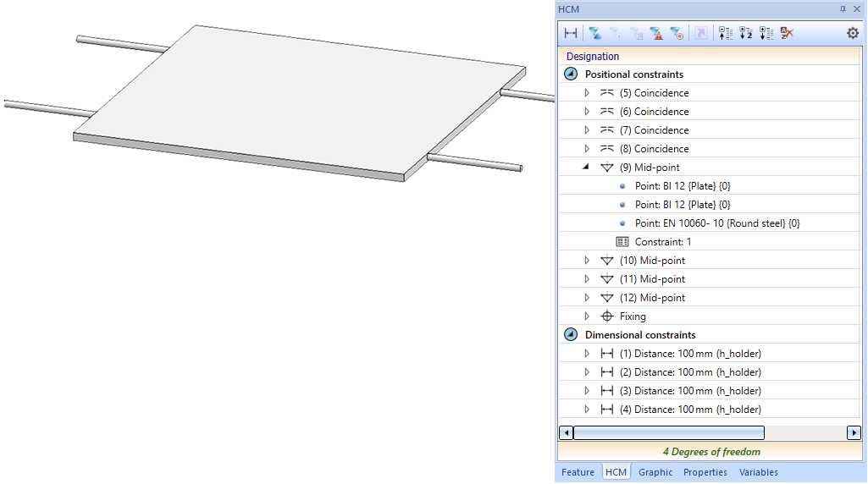
Task: Expand the (3) Distance constraint
Action: 587,391
